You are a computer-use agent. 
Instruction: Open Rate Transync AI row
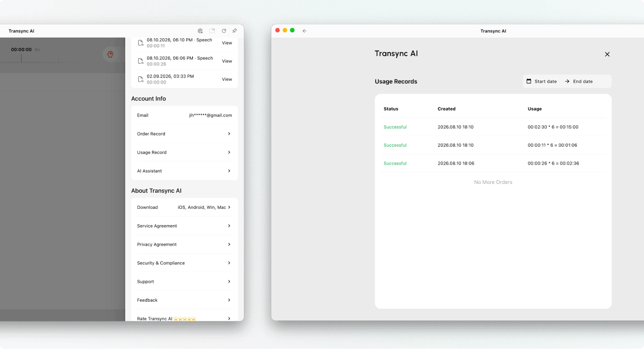tap(184, 316)
